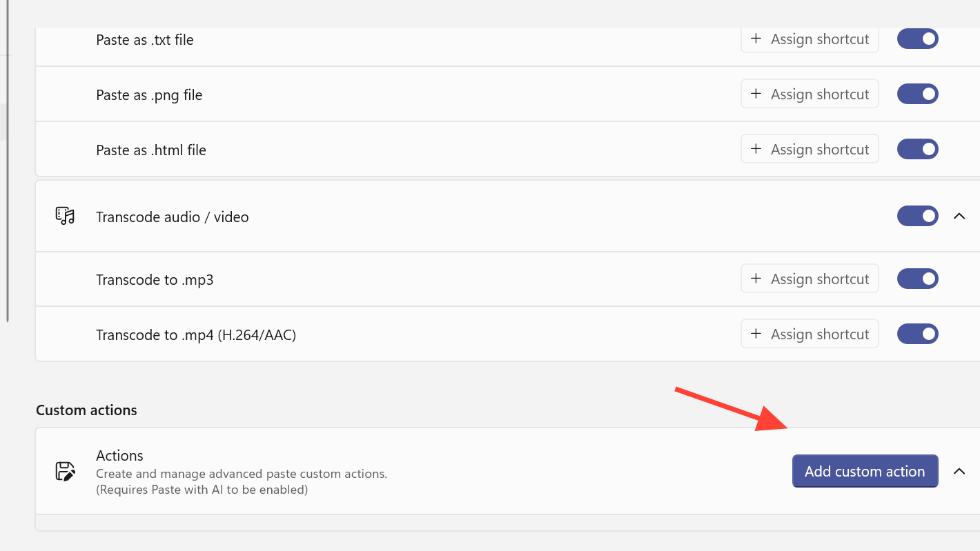980x551 pixels.
Task: Switch off Transcode to .mp3
Action: coord(917,279)
